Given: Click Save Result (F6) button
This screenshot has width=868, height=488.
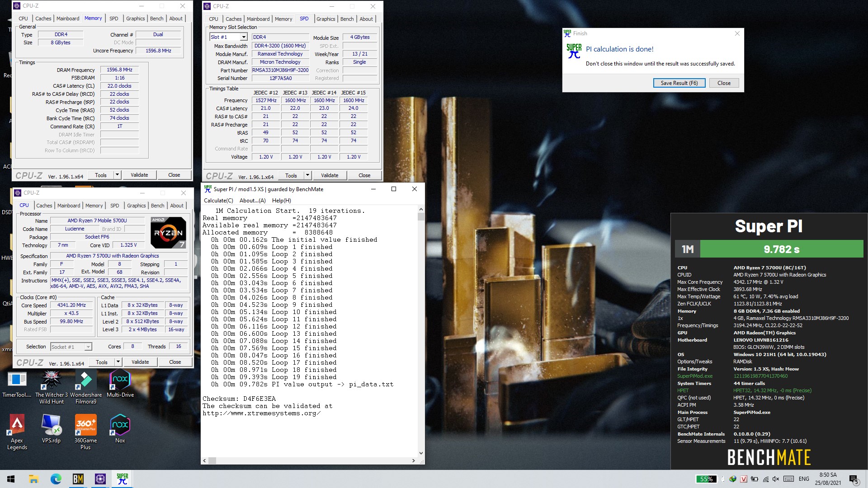Looking at the screenshot, I should [679, 83].
